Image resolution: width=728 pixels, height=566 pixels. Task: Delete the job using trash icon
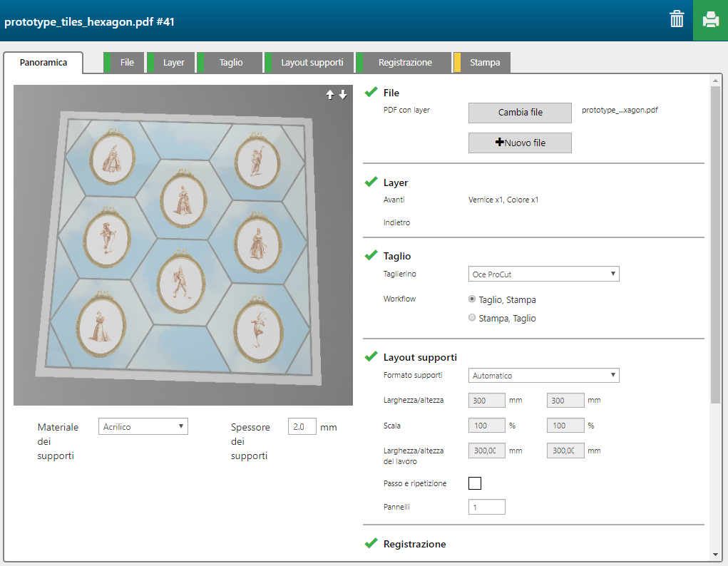point(677,19)
